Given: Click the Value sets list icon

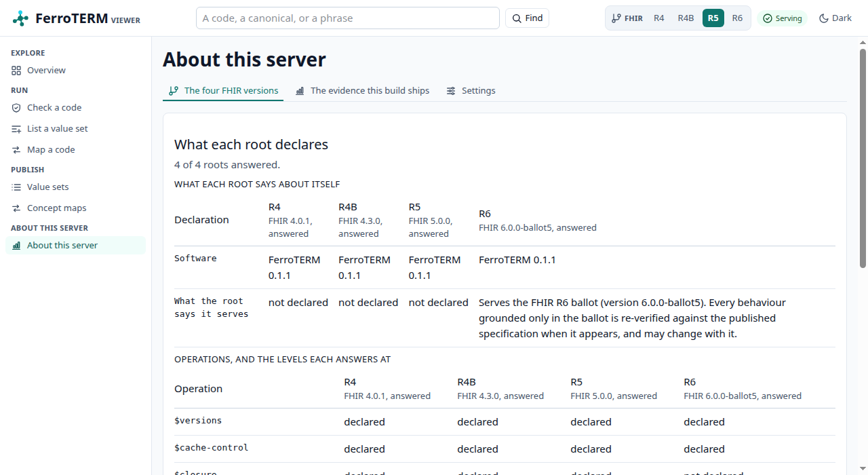Looking at the screenshot, I should 16,187.
